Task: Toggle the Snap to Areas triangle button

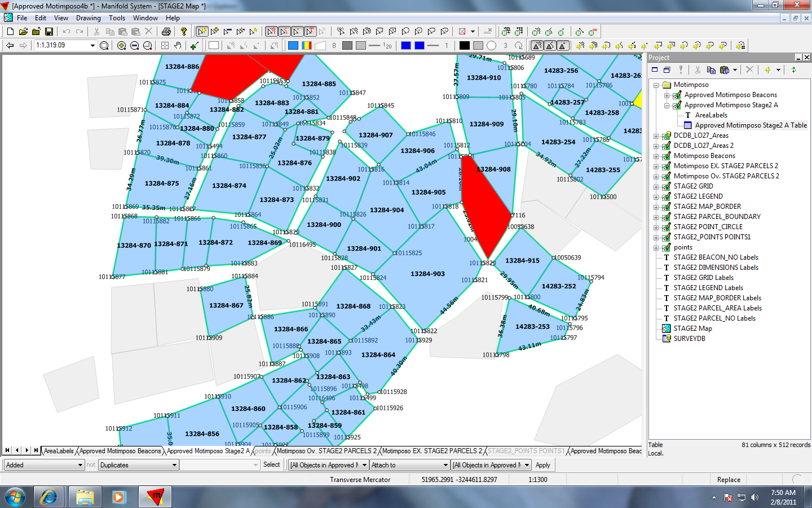Action: (x=537, y=46)
